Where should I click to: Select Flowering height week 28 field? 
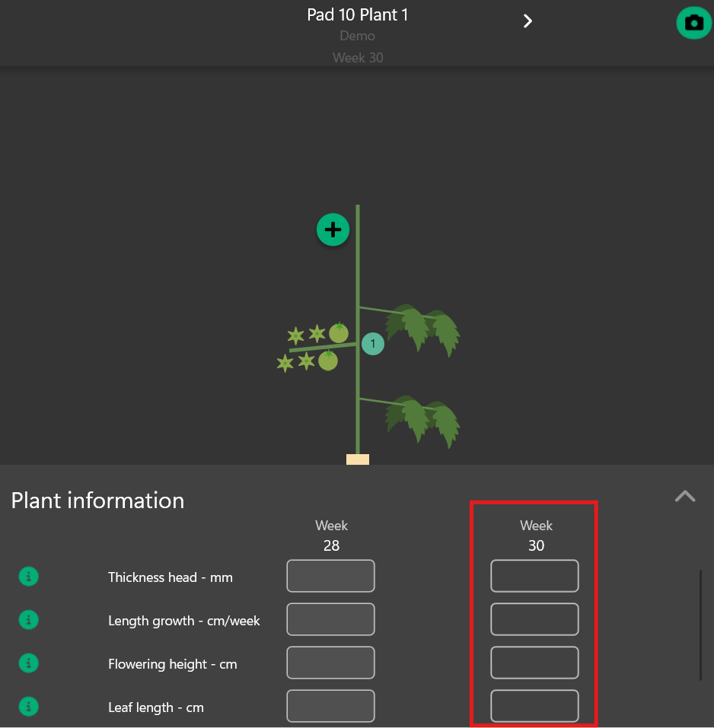click(x=330, y=663)
